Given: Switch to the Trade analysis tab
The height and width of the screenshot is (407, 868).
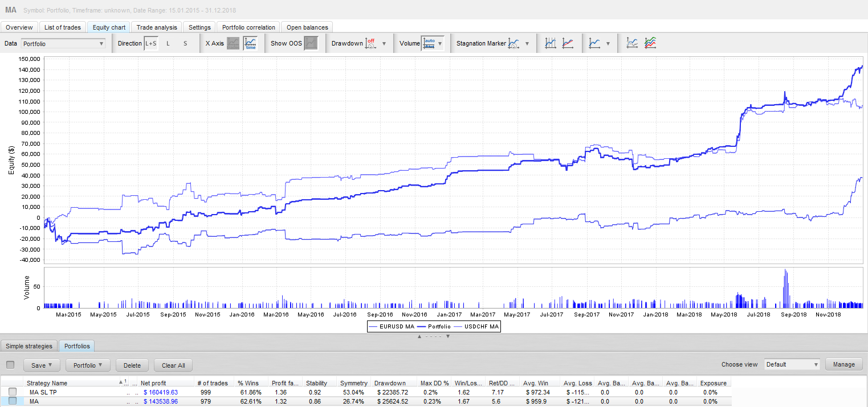Looking at the screenshot, I should pyautogui.click(x=157, y=27).
